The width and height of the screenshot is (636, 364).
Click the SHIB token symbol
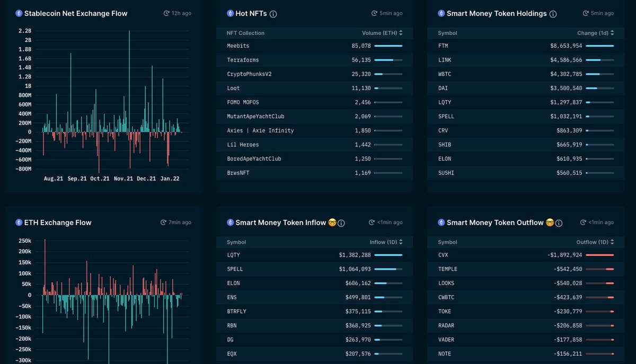[445, 145]
